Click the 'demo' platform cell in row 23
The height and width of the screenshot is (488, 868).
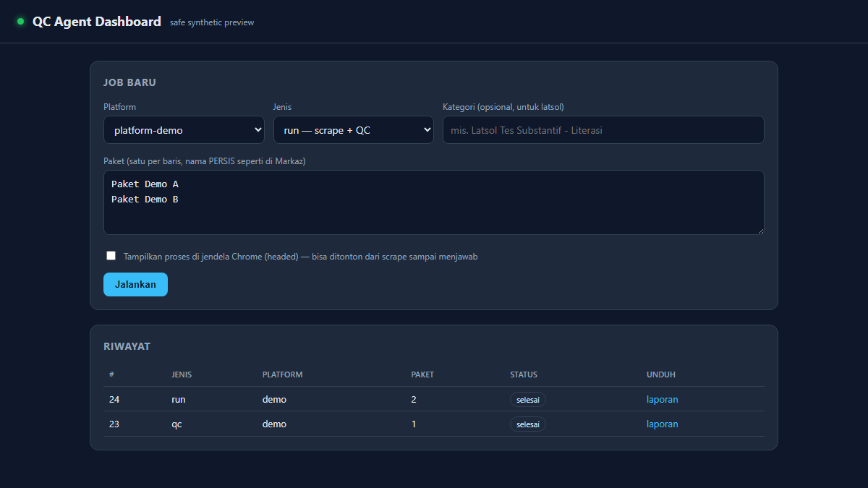click(x=274, y=424)
